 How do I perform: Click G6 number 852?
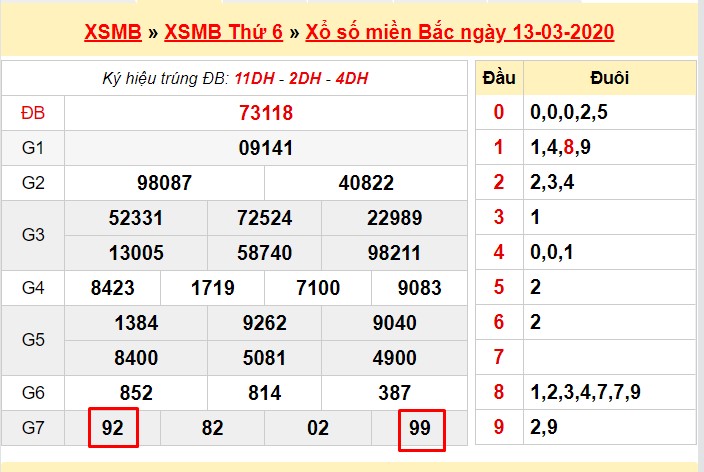(x=136, y=393)
